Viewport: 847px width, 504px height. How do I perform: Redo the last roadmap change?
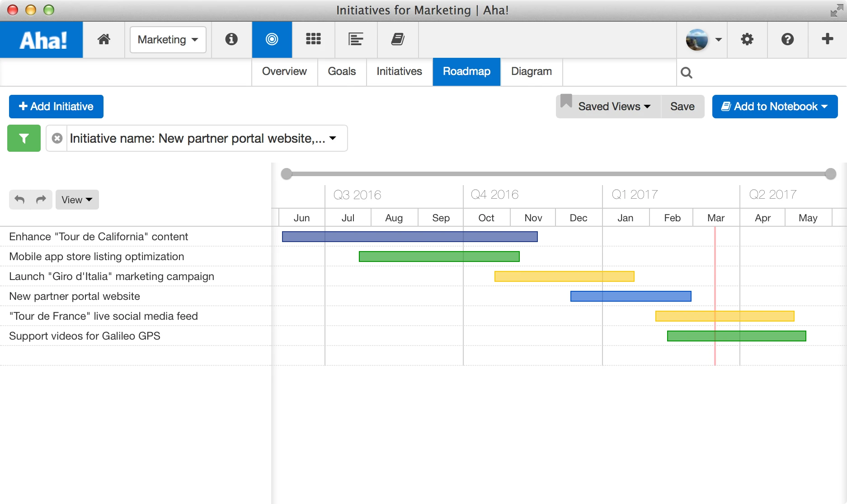tap(41, 200)
